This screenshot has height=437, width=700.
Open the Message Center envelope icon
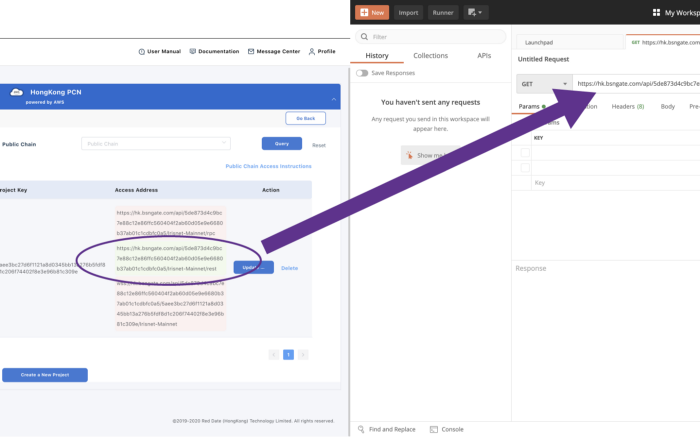[251, 51]
